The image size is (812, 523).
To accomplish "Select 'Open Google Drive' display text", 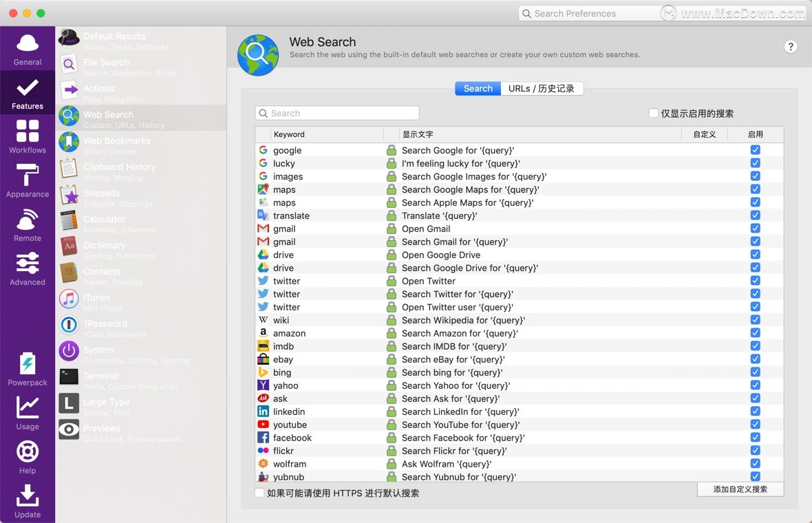I will point(440,255).
